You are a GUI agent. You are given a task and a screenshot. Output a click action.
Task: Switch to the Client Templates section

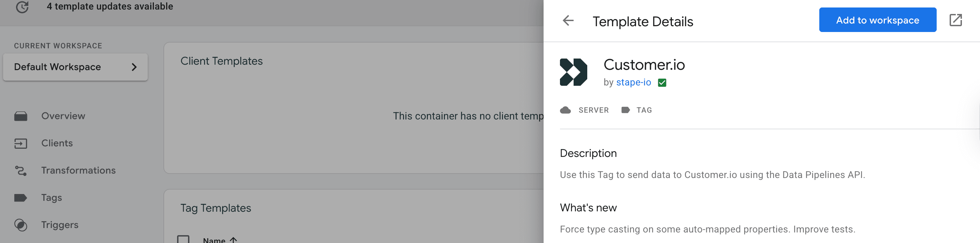pyautogui.click(x=221, y=61)
